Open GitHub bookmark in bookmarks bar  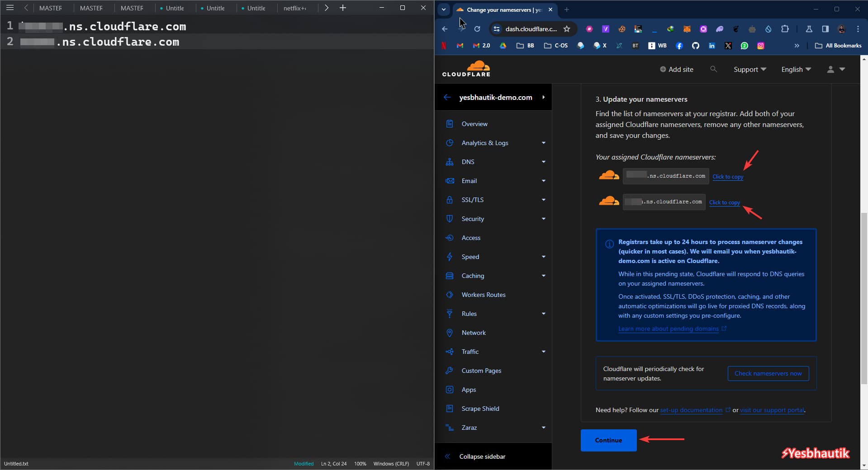(695, 46)
